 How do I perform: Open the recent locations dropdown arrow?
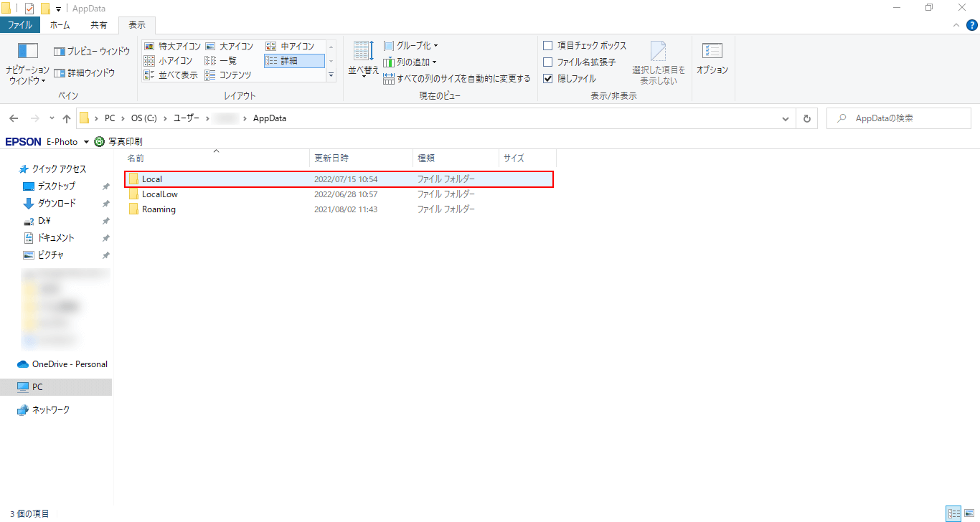coord(52,118)
